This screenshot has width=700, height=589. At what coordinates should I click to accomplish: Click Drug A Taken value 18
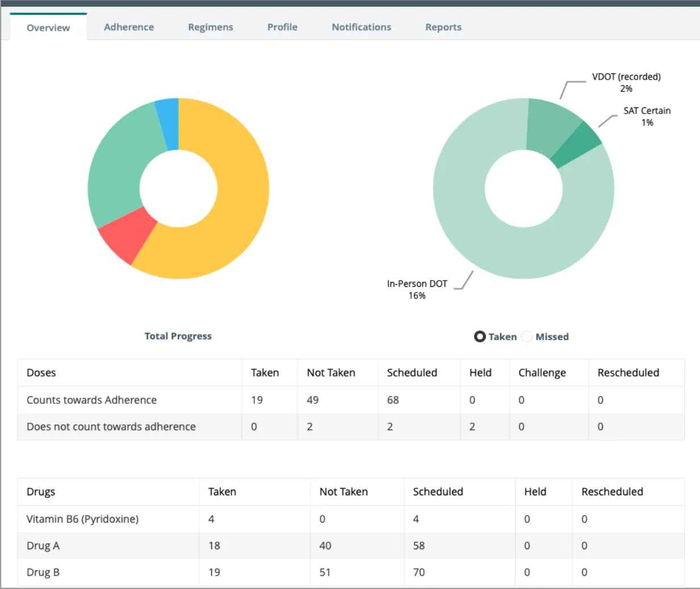(x=214, y=545)
